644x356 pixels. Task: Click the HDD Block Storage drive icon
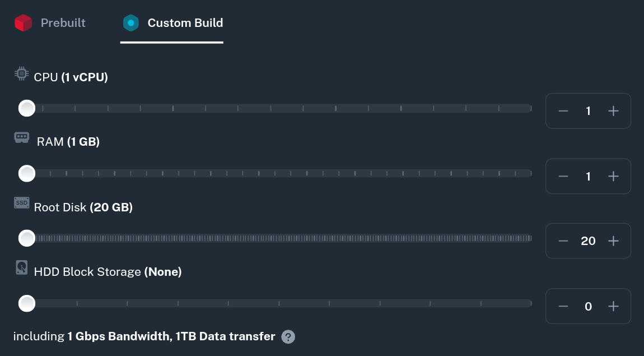21,267
